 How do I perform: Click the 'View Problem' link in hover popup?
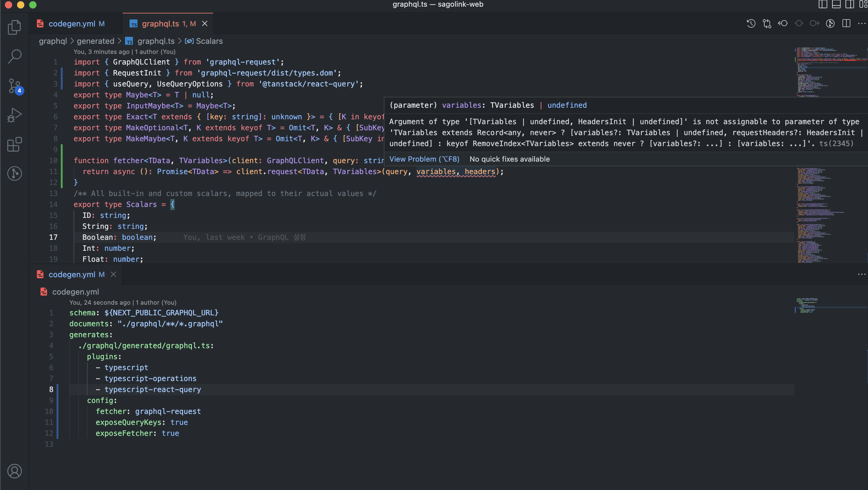(424, 159)
